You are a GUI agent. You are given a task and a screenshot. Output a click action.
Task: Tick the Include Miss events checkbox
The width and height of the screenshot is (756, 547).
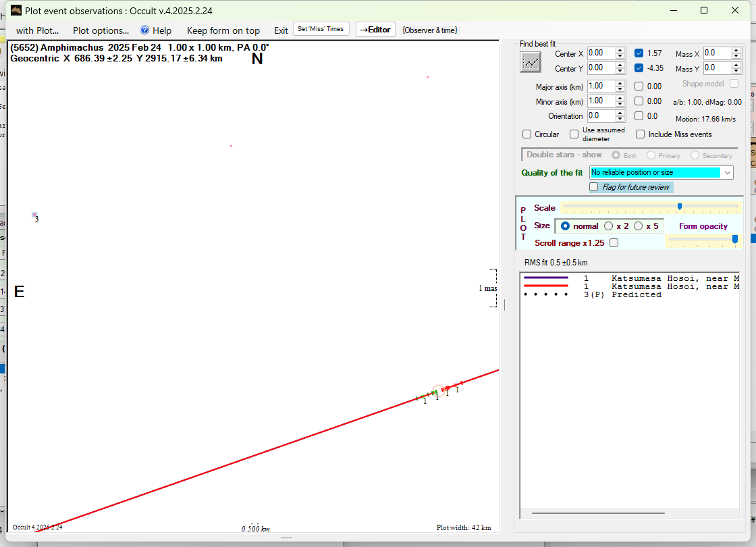[x=640, y=134]
